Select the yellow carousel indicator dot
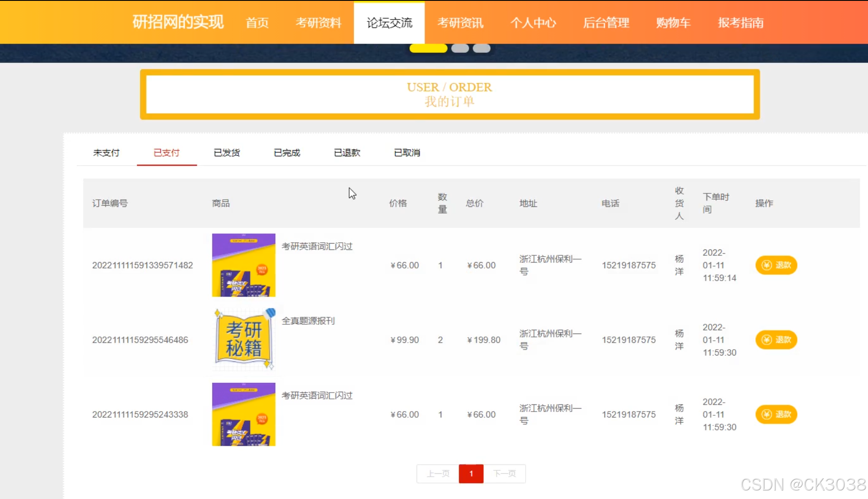868x499 pixels. coord(428,49)
